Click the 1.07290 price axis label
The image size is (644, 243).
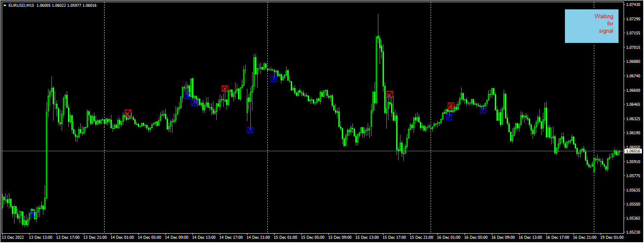tap(633, 19)
